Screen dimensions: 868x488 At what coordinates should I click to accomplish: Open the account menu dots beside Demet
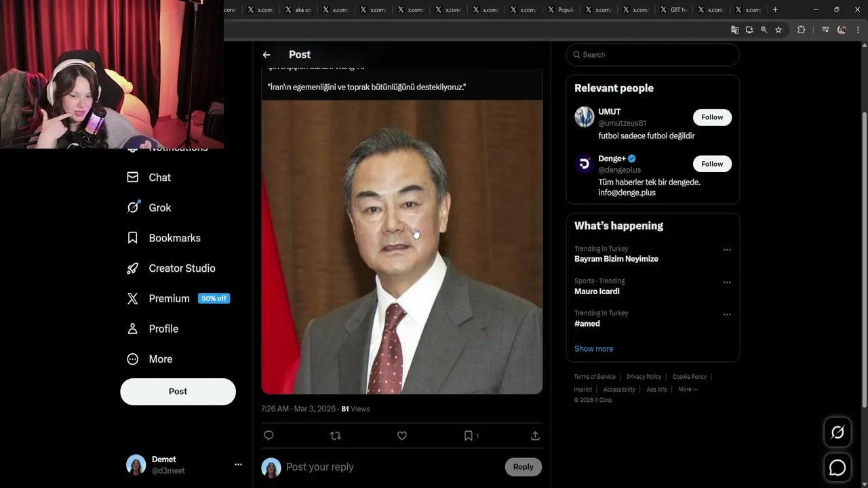(238, 465)
